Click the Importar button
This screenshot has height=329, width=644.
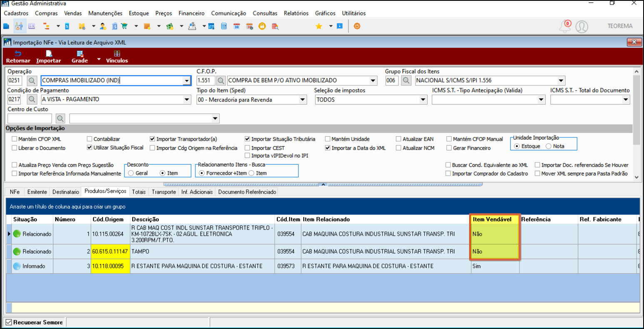[49, 57]
